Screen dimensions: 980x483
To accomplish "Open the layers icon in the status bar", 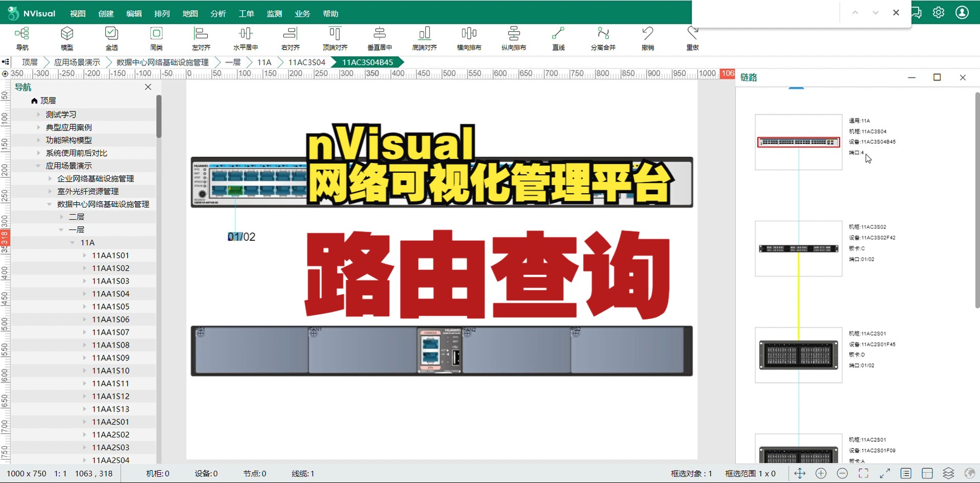I will coord(947,473).
